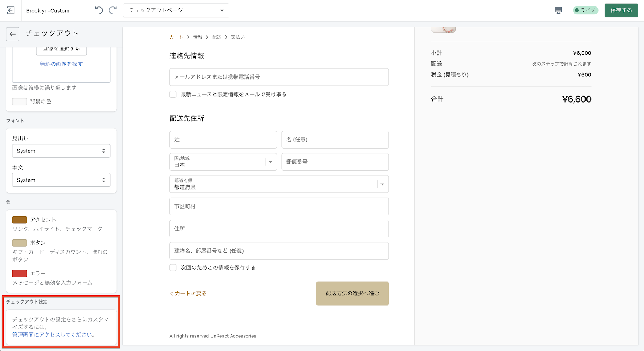Check 次回のためこの情報を保存する box
Image resolution: width=644 pixels, height=351 pixels.
[x=173, y=268]
